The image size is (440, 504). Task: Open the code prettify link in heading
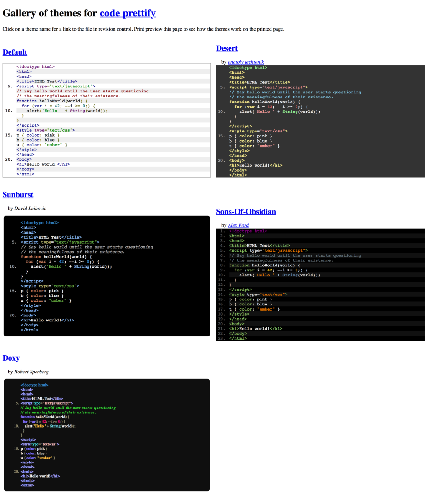128,13
